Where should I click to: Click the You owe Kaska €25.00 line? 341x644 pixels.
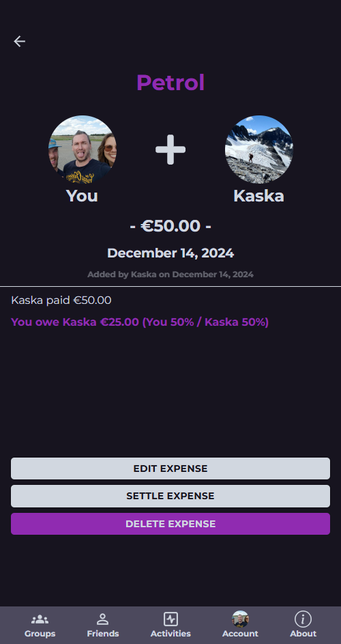(x=140, y=322)
